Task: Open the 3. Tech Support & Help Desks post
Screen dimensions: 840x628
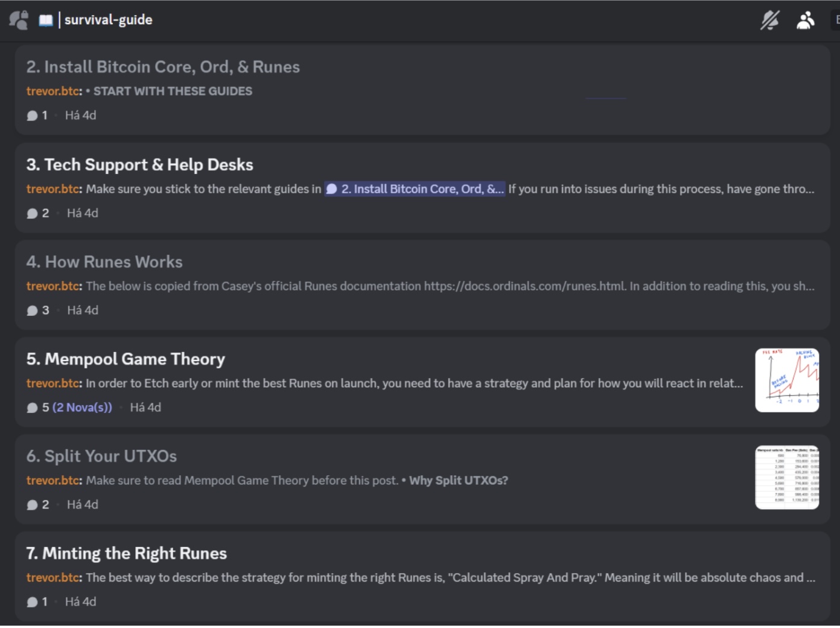Action: (x=139, y=165)
